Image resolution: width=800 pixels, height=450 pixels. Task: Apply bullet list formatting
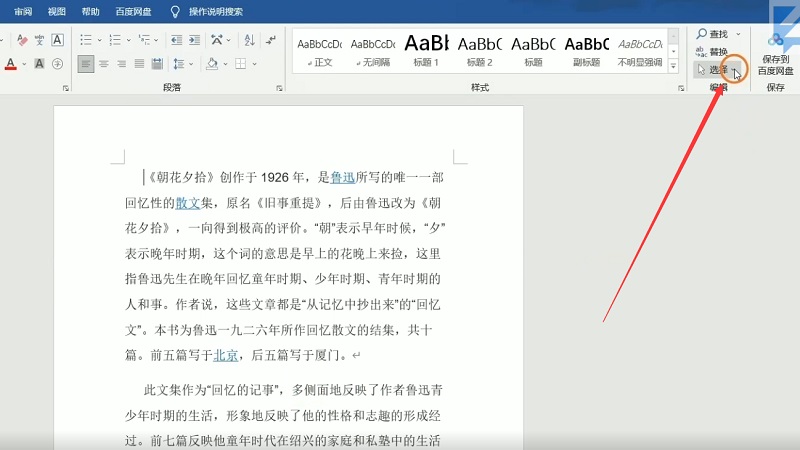[x=86, y=40]
